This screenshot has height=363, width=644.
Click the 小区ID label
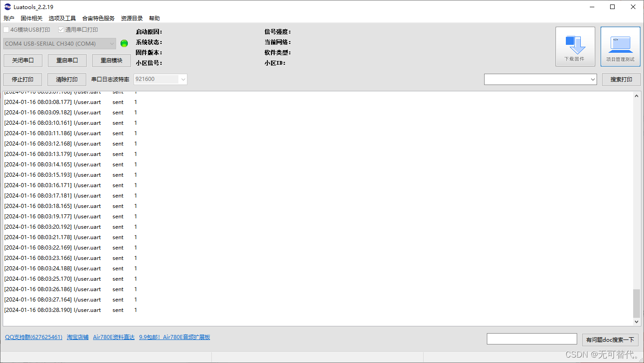pyautogui.click(x=275, y=63)
